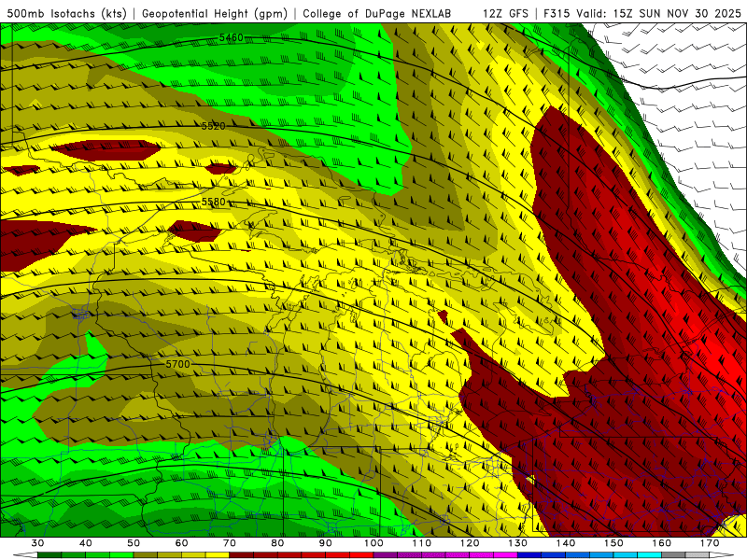Viewport: 747px width, 560px height.
Task: Click the 70 value on the color scale
Action: [x=230, y=543]
